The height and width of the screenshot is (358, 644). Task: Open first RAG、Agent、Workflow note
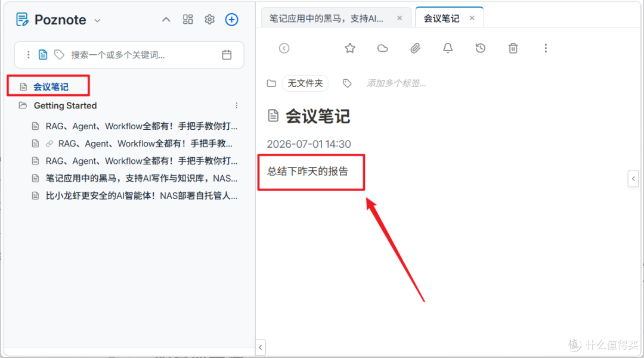coord(141,126)
